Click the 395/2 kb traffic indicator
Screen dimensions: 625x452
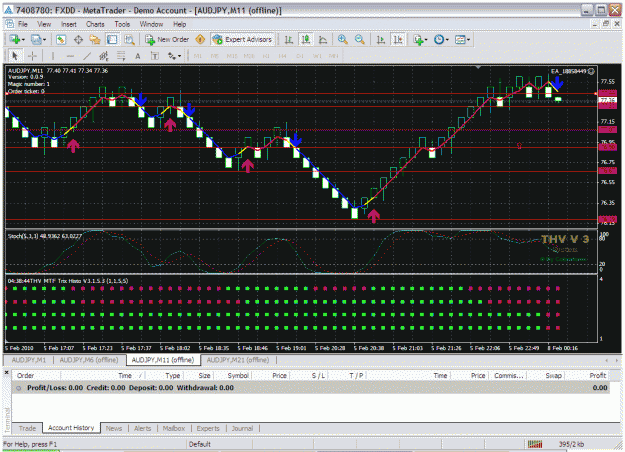coord(571,444)
